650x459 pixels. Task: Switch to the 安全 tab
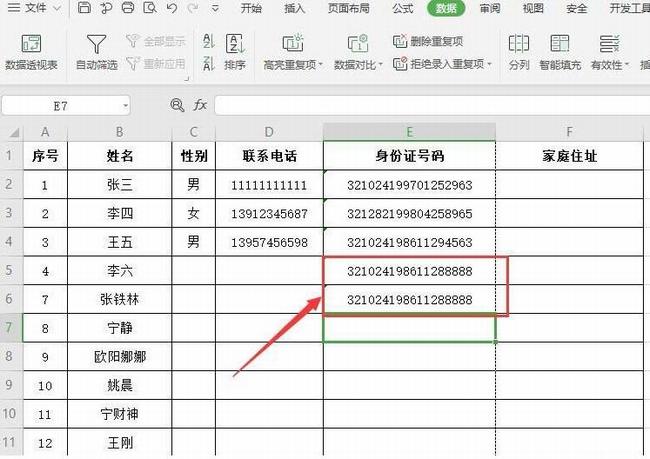pyautogui.click(x=576, y=8)
